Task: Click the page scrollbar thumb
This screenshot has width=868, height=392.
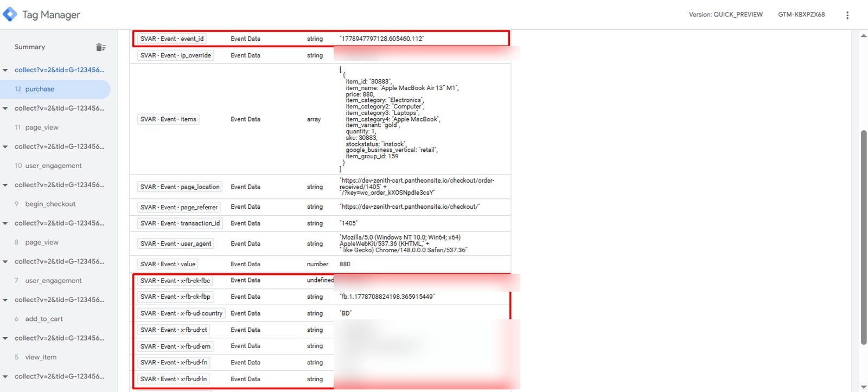Action: tap(864, 237)
